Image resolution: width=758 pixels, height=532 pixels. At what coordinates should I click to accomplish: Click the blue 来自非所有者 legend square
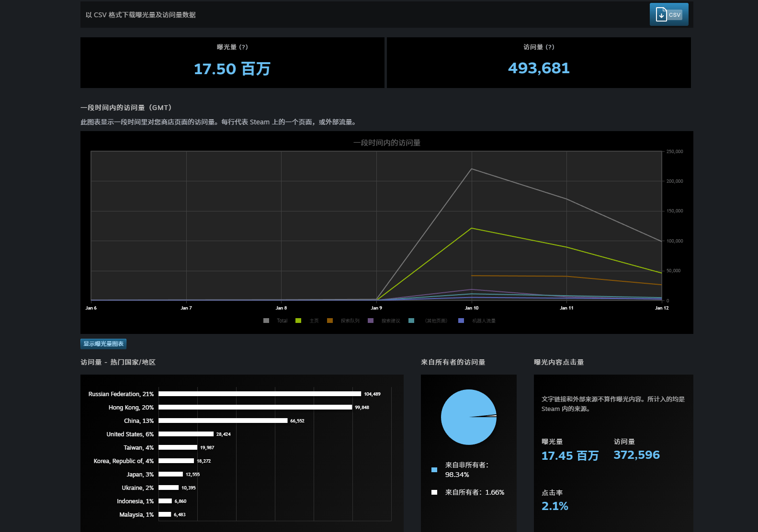434,470
